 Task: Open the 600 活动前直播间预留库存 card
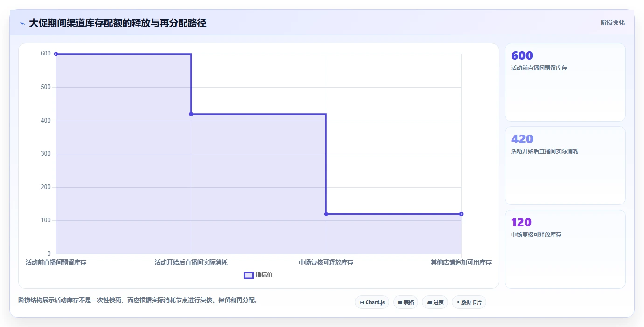565,82
